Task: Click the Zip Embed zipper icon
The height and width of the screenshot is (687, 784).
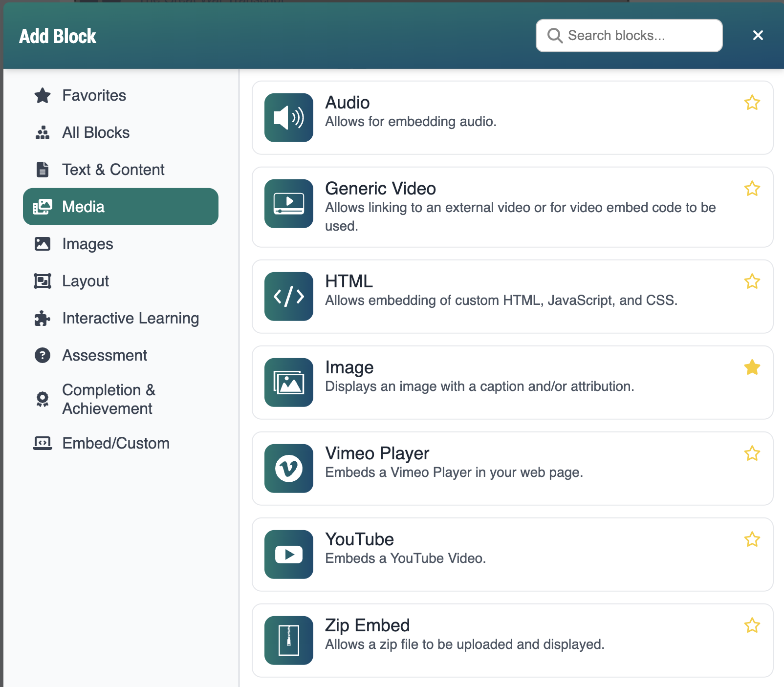Action: (x=289, y=641)
